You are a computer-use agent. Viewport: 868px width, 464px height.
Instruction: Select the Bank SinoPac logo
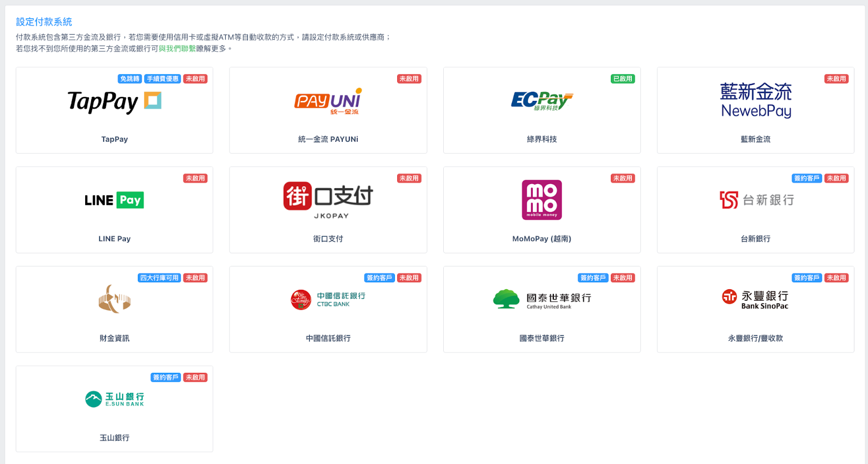(755, 300)
